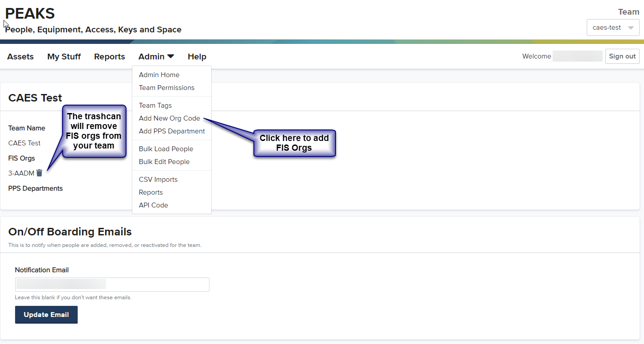Click the trashcan icon next to 3-AADM
The width and height of the screenshot is (644, 344).
point(40,173)
